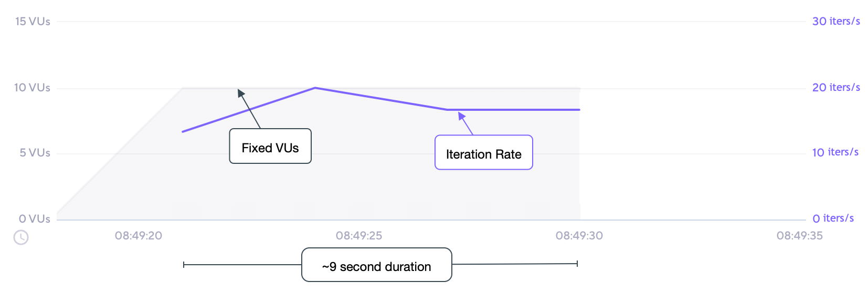Image resolution: width=868 pixels, height=292 pixels.
Task: Click the 30 iters/s axis label
Action: click(836, 22)
